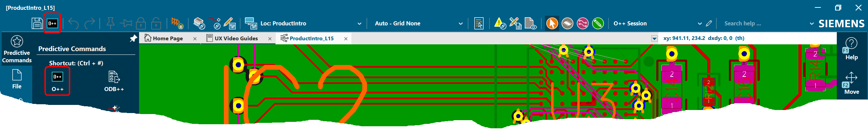Click the red R12 resistor component
This screenshot has height=132, width=868.
[708, 91]
